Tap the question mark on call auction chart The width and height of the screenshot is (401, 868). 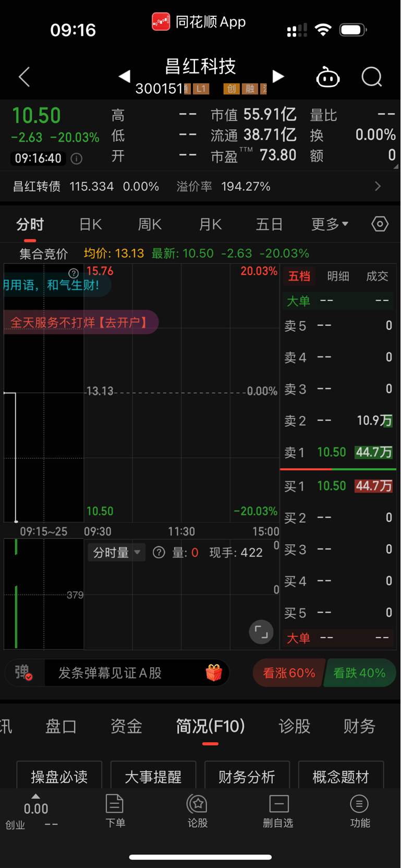74,273
